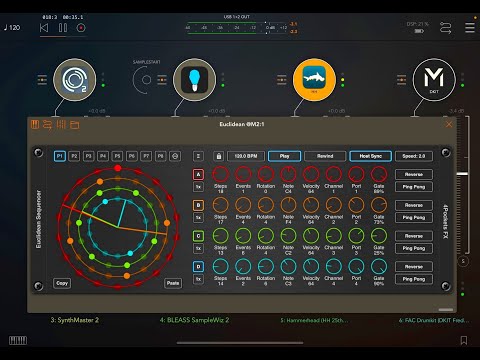Image resolution: width=480 pixels, height=360 pixels.
Task: Toggle Reverse for the cyan row D
Action: (414, 266)
